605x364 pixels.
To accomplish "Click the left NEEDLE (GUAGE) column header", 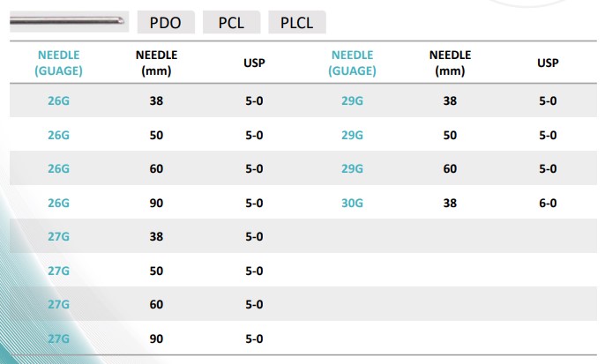I will pos(59,63).
